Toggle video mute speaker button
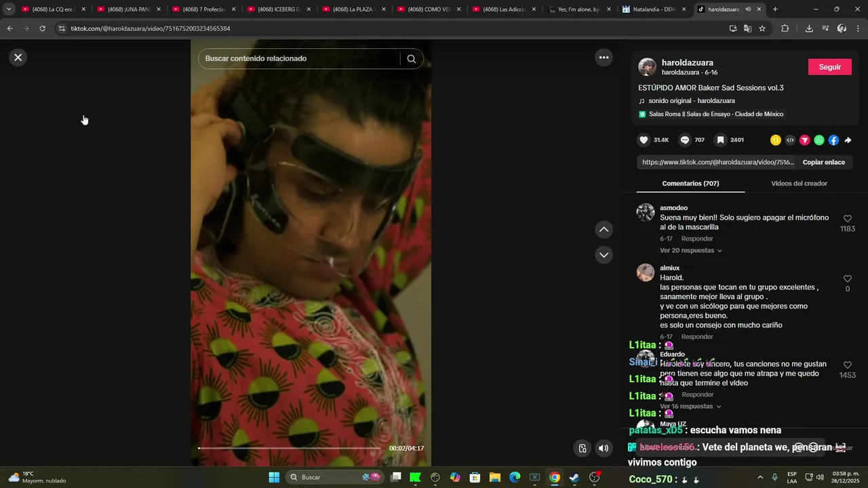868x488 pixels. coord(604,448)
